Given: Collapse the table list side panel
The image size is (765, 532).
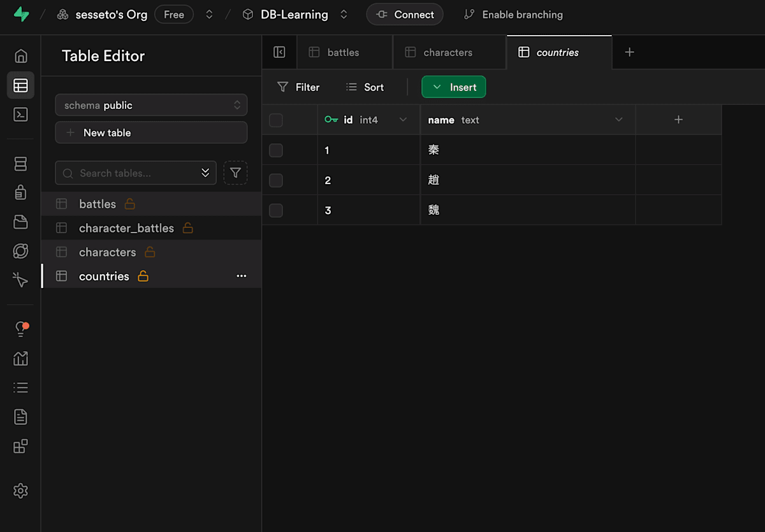Looking at the screenshot, I should click(x=279, y=52).
